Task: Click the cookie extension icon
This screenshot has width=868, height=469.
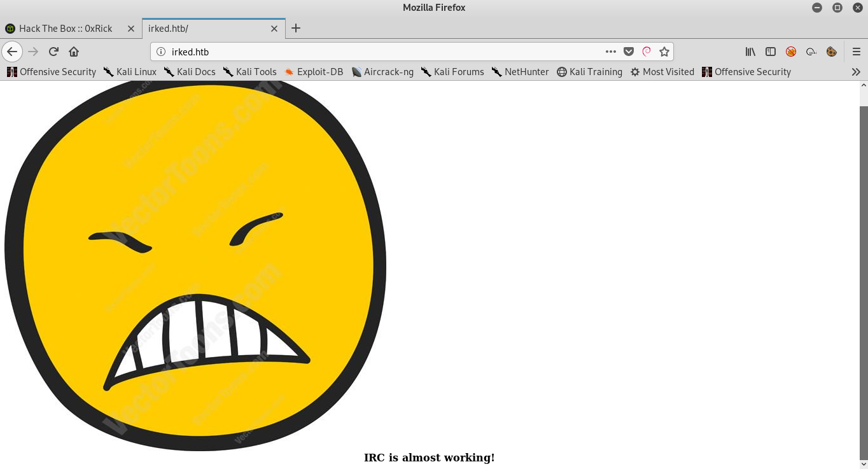Action: pyautogui.click(x=832, y=52)
